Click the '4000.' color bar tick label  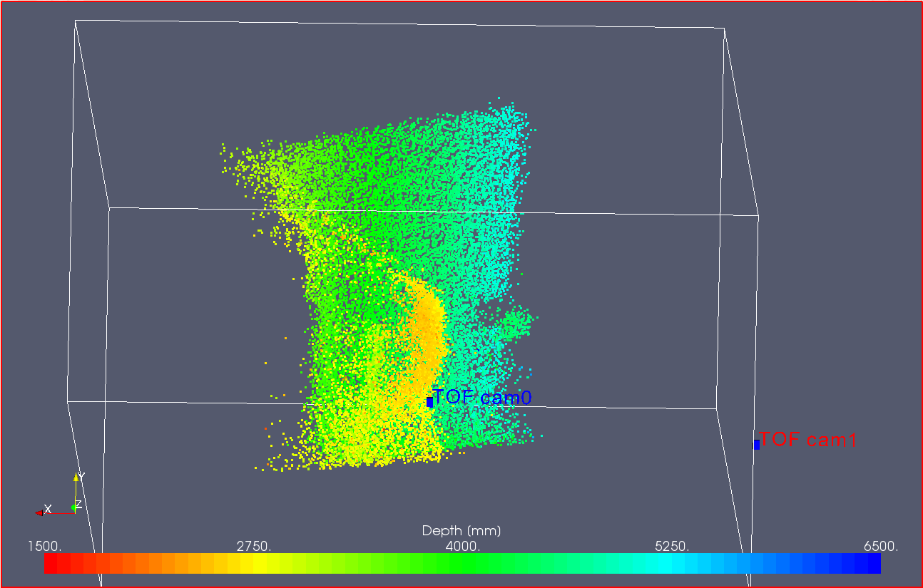[x=463, y=547]
